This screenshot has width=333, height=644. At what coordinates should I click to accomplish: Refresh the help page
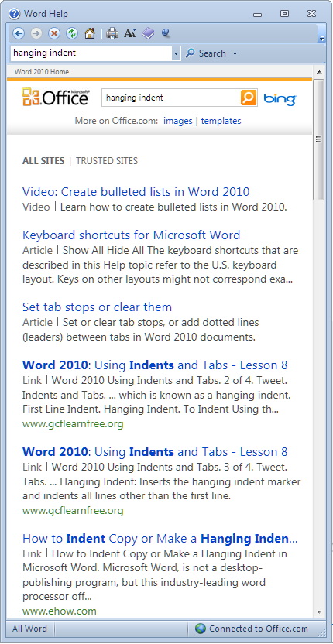click(72, 33)
